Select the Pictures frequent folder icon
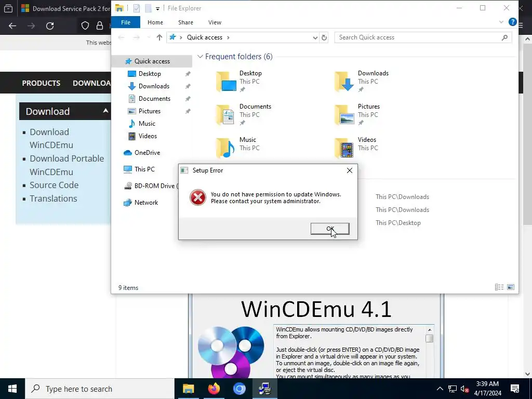 344,115
